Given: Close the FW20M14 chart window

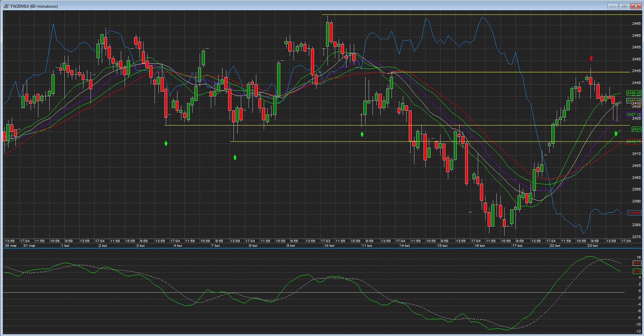Looking at the screenshot, I should coord(636,6).
